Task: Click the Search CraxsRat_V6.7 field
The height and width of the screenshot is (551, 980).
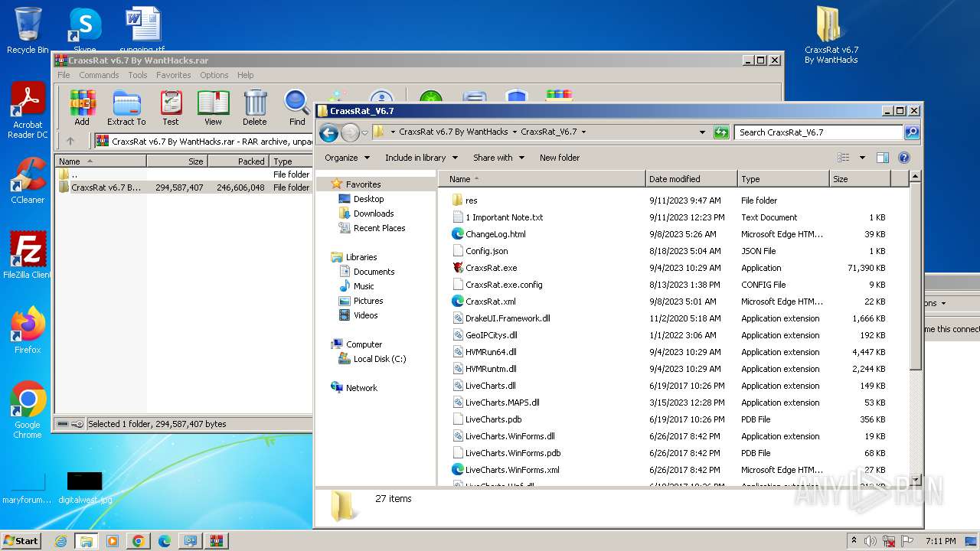Action: [x=818, y=132]
